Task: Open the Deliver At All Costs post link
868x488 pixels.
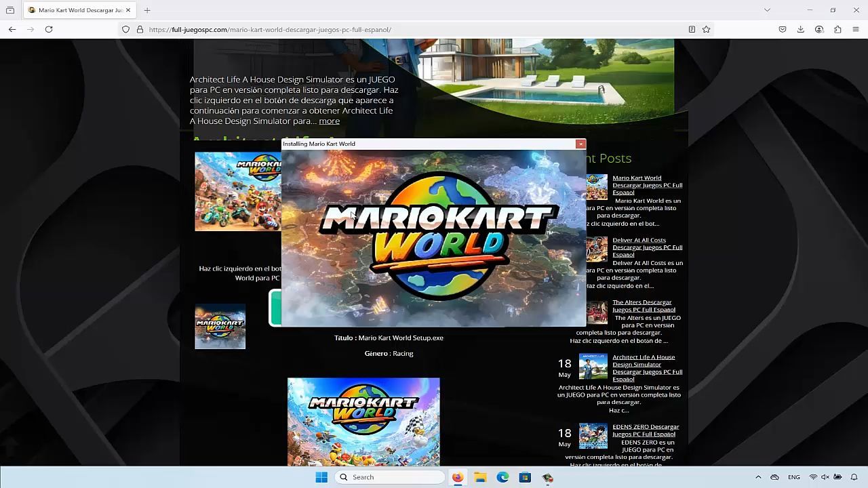Action: pos(647,247)
